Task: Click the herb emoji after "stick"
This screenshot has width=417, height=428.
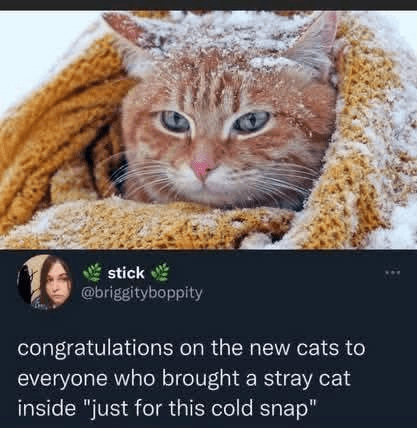Action: (x=160, y=273)
